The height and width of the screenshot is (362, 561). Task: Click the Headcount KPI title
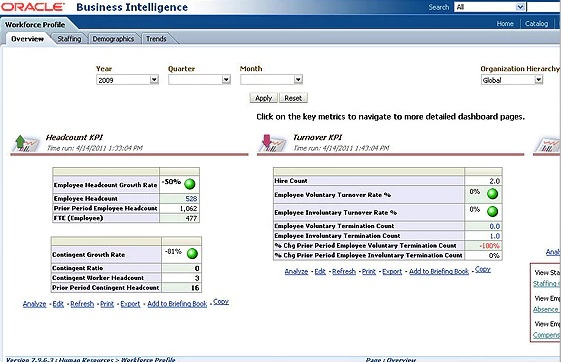(74, 137)
